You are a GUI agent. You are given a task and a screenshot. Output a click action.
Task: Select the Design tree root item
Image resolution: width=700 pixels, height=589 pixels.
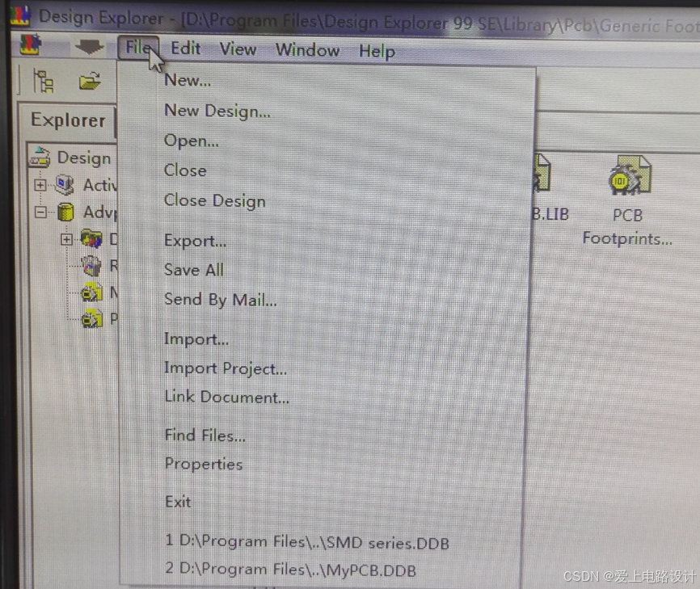(x=84, y=158)
